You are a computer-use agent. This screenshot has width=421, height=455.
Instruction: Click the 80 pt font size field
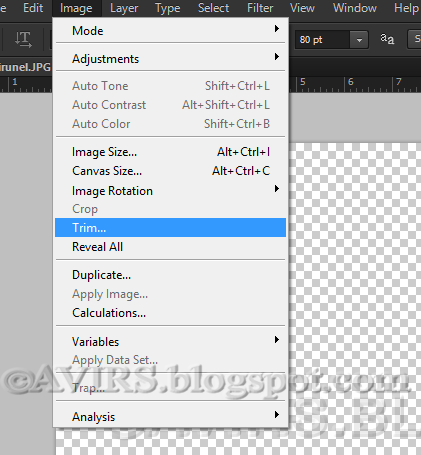[x=322, y=40]
